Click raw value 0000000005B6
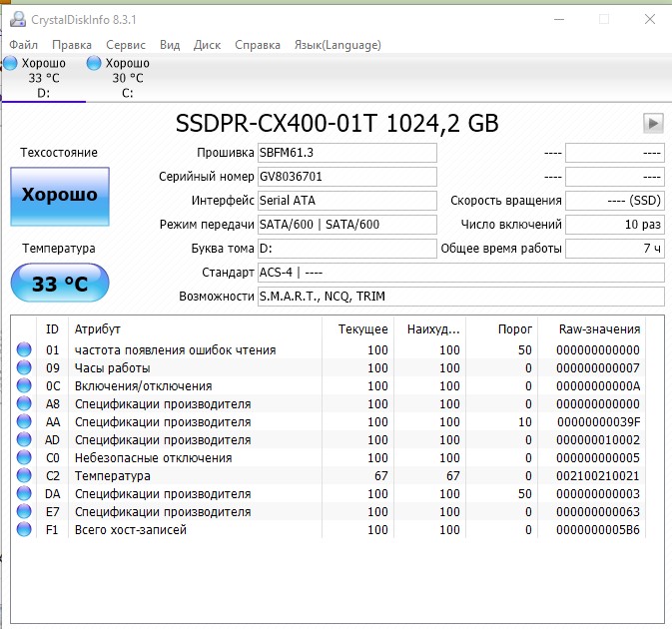Screen dimensions: 672x629 (x=598, y=530)
